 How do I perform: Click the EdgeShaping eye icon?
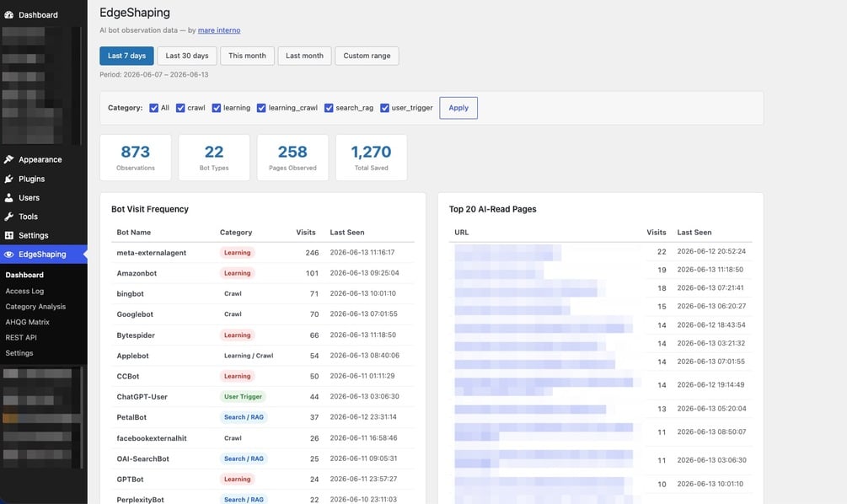pos(8,255)
